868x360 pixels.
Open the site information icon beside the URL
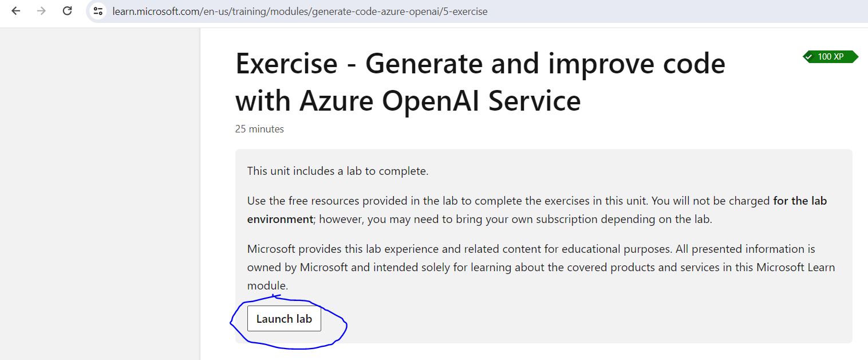coord(98,11)
